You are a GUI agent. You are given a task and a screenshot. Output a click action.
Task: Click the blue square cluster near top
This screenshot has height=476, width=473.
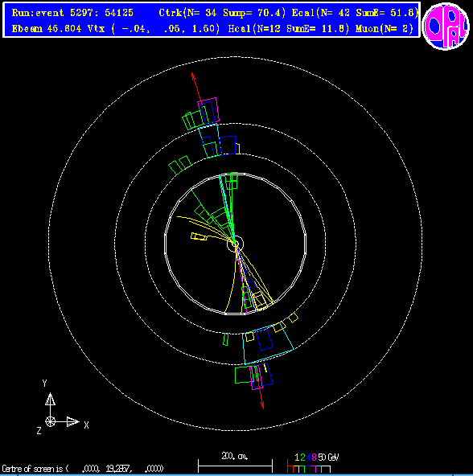point(227,146)
